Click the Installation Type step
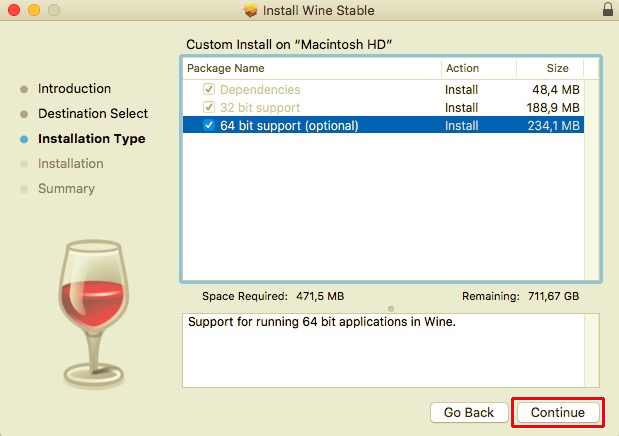Image resolution: width=619 pixels, height=436 pixels. pyautogui.click(x=92, y=139)
